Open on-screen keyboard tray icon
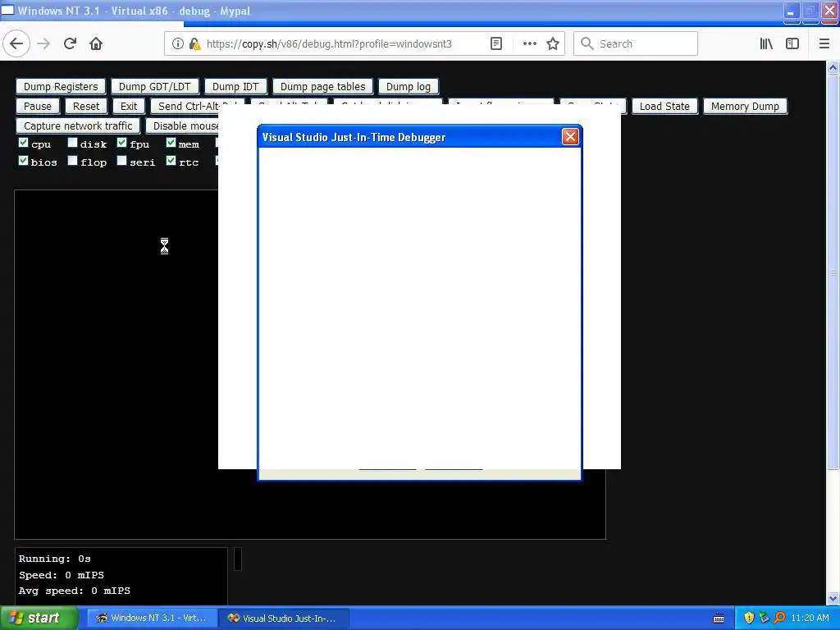This screenshot has height=630, width=840. (x=719, y=619)
